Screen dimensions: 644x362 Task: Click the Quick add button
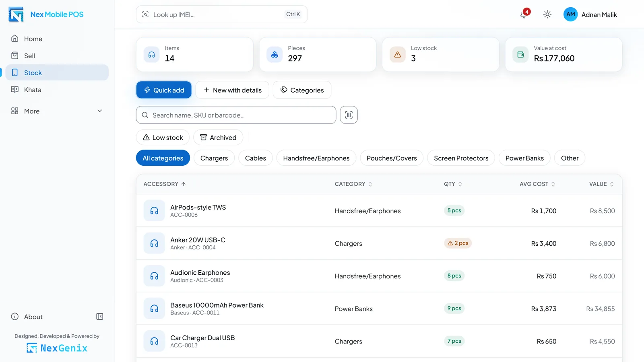pos(164,90)
